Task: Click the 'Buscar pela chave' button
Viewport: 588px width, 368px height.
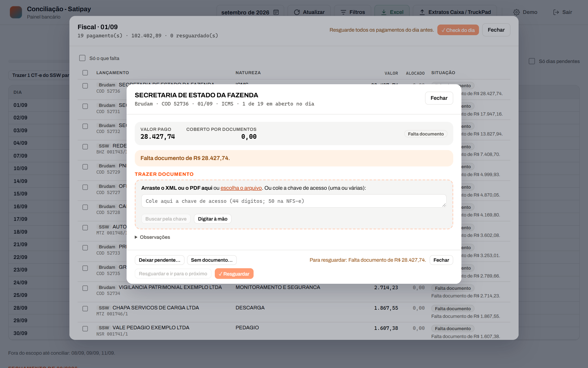Action: click(166, 219)
